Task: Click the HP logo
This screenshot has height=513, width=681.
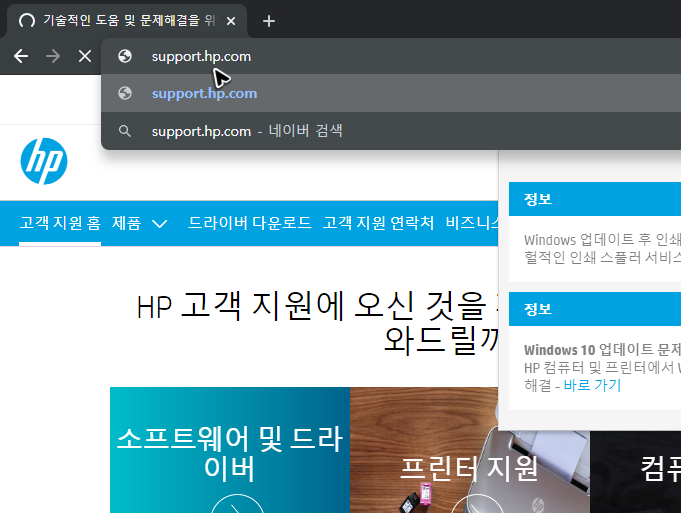Action: pyautogui.click(x=44, y=161)
